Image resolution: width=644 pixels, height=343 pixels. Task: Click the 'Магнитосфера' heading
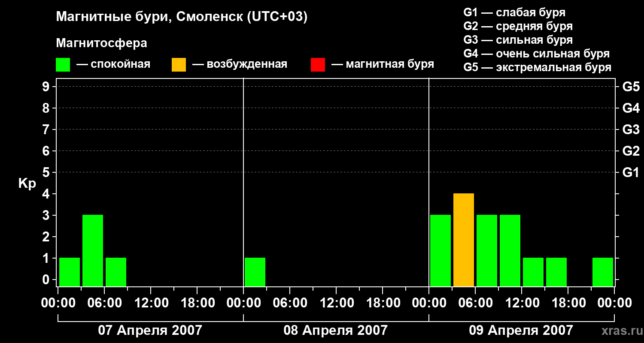101,43
